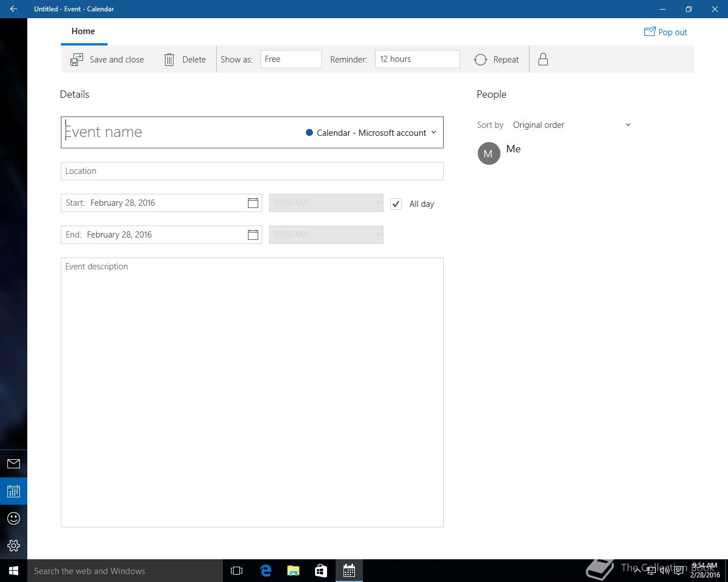Delete the event

click(185, 60)
